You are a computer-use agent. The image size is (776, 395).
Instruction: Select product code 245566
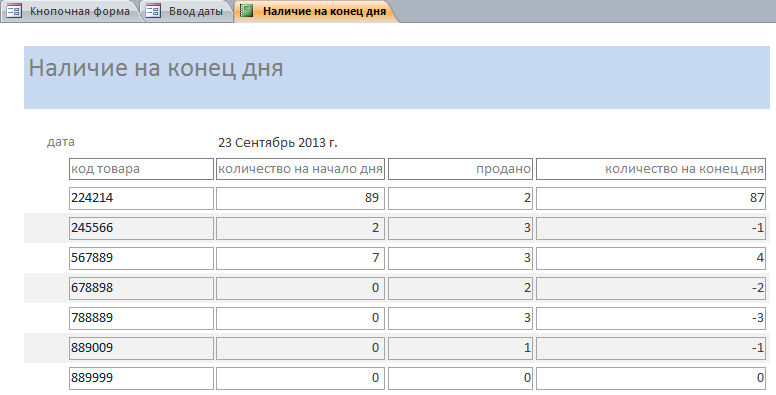tap(142, 228)
